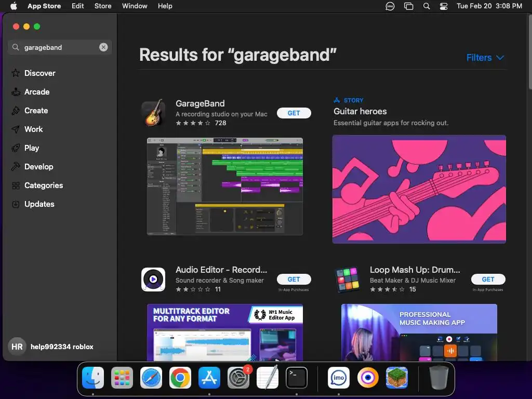Get the Audio Editor app

tap(294, 279)
